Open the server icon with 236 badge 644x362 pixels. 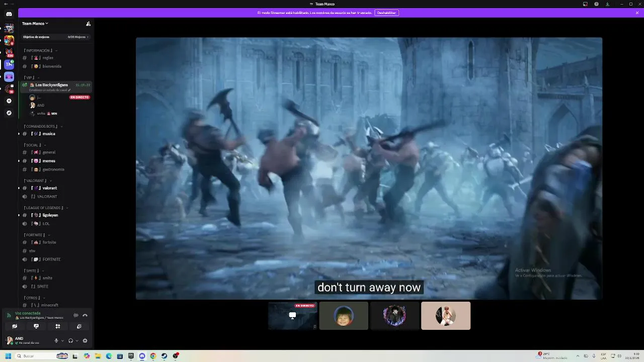tap(9, 52)
